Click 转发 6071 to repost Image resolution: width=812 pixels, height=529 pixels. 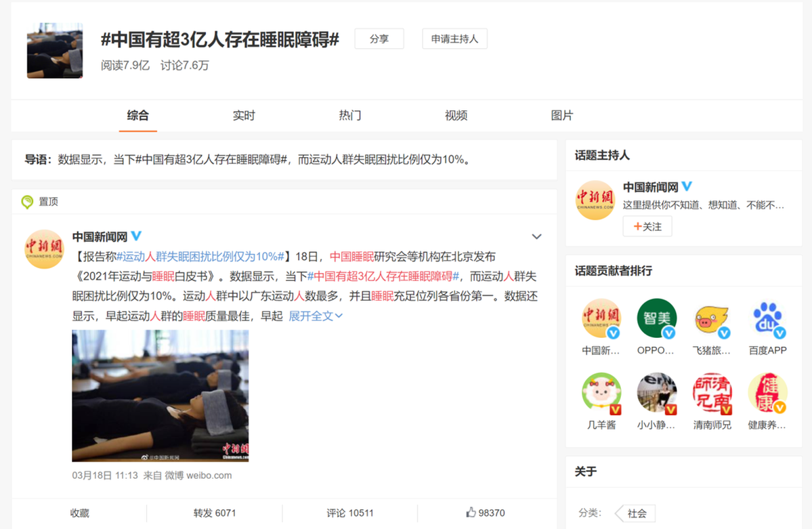click(x=215, y=513)
